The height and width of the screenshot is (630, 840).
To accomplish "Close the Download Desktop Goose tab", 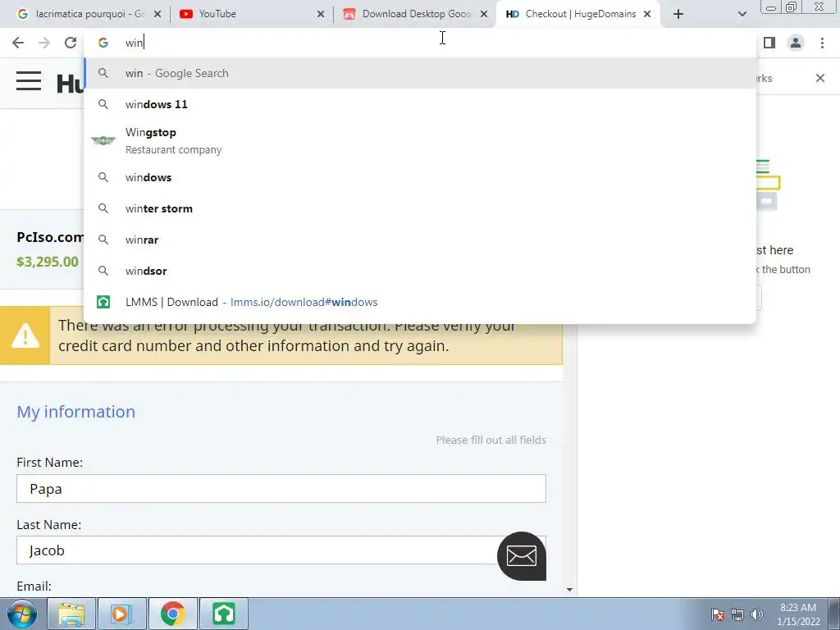I will click(484, 15).
